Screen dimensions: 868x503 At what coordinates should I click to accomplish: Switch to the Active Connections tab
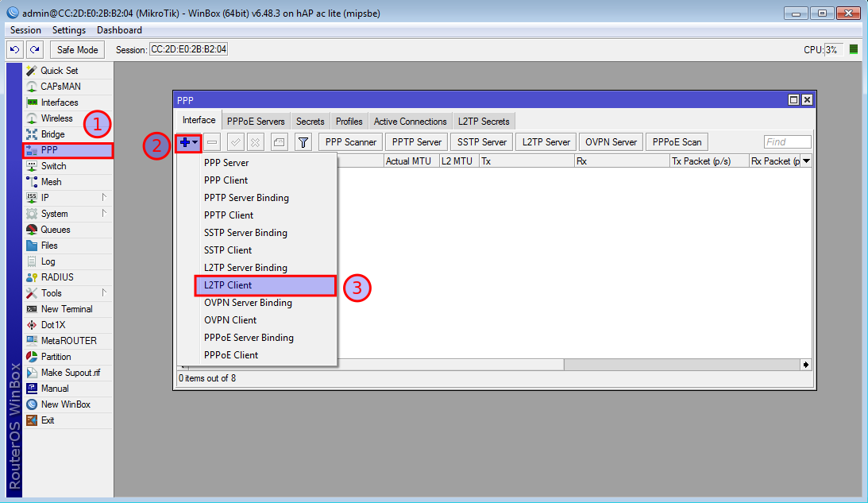[411, 122]
